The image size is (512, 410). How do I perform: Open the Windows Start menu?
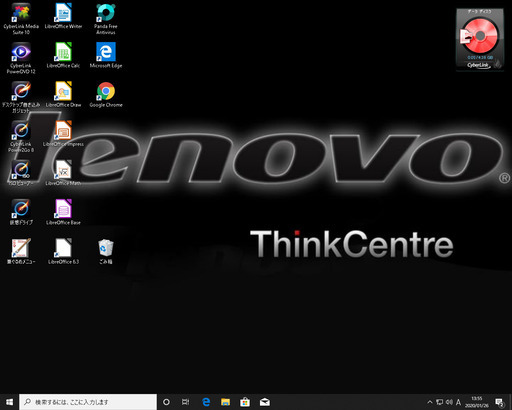(x=9, y=402)
